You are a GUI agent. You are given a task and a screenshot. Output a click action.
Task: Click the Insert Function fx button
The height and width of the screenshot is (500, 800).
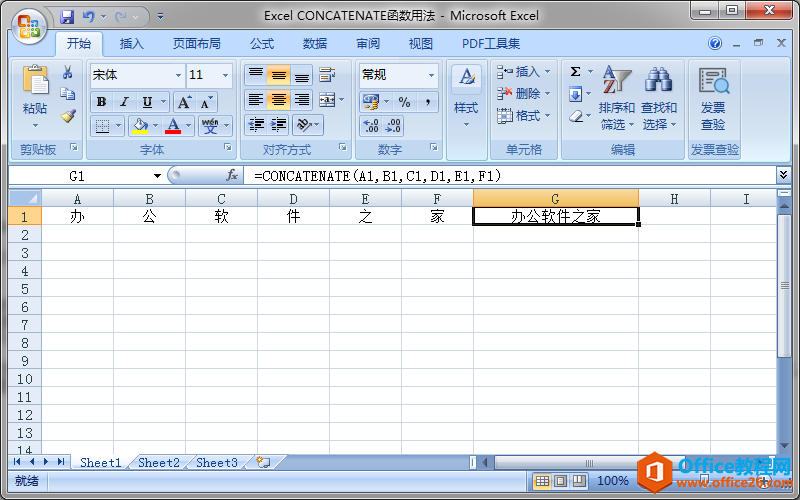[x=232, y=176]
